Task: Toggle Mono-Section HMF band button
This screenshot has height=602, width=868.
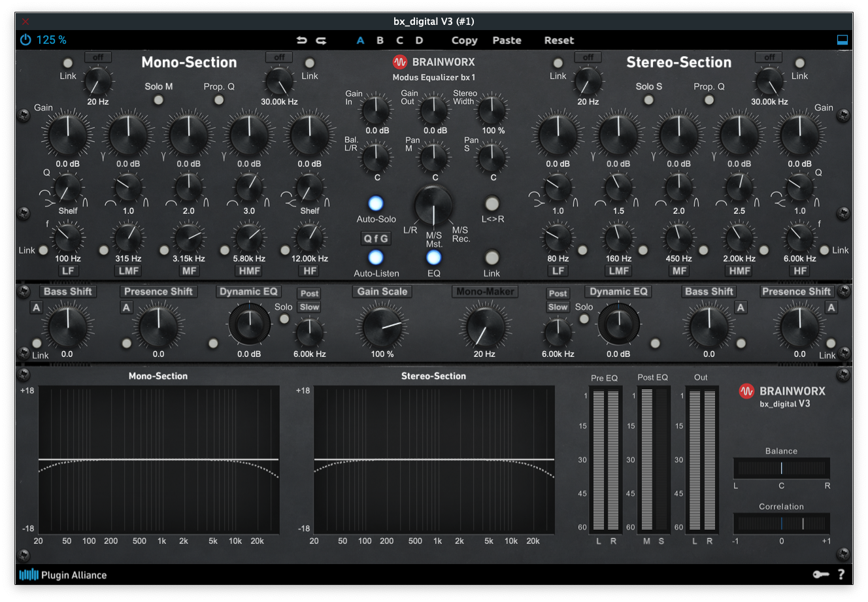Action: [x=249, y=271]
